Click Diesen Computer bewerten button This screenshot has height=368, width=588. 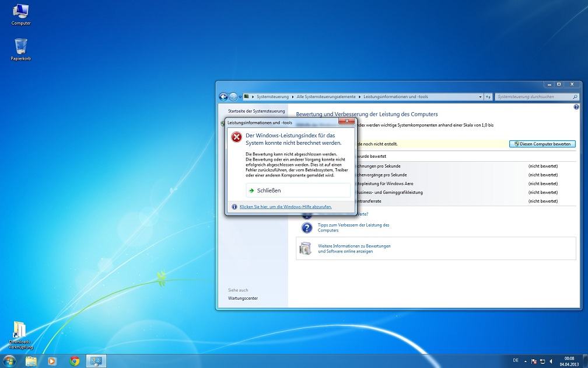pyautogui.click(x=542, y=144)
